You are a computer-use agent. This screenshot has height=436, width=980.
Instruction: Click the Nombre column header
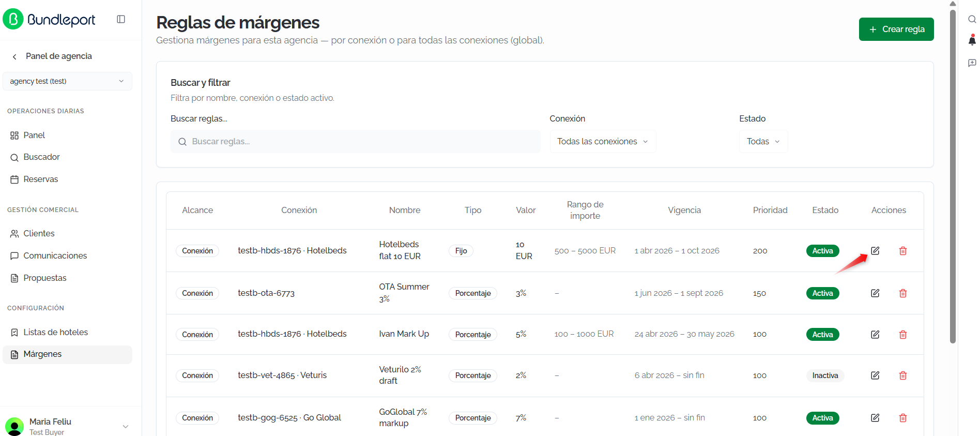click(x=405, y=211)
